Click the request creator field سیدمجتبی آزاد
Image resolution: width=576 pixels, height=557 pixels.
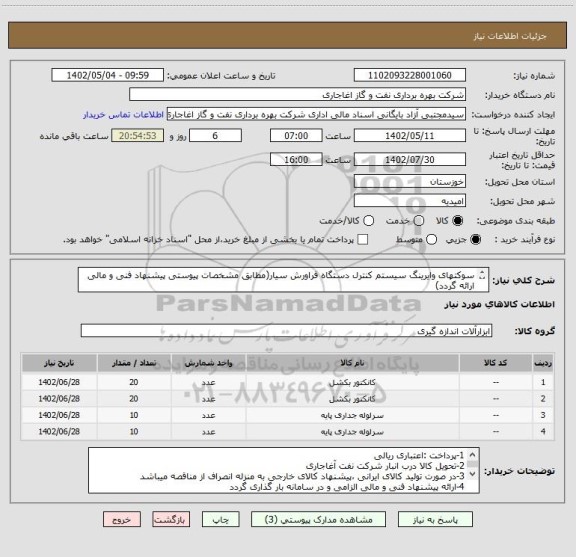pos(316,114)
